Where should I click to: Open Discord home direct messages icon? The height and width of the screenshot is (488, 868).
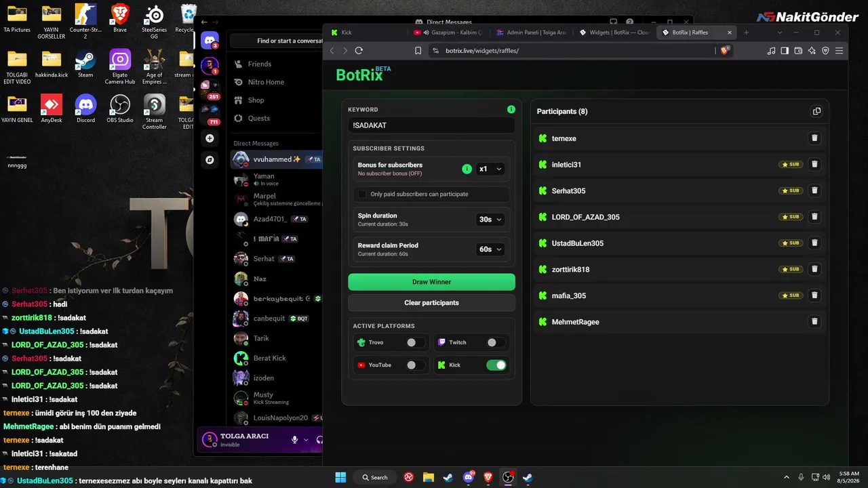point(210,41)
